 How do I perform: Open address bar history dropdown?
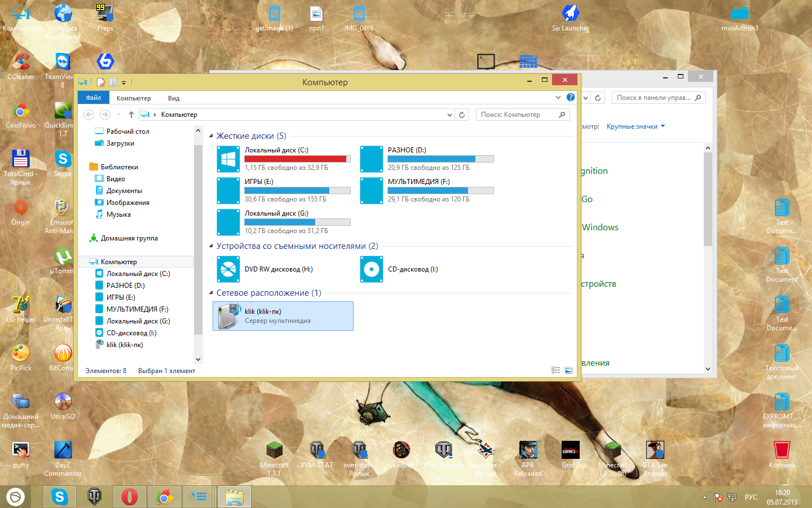tap(449, 115)
